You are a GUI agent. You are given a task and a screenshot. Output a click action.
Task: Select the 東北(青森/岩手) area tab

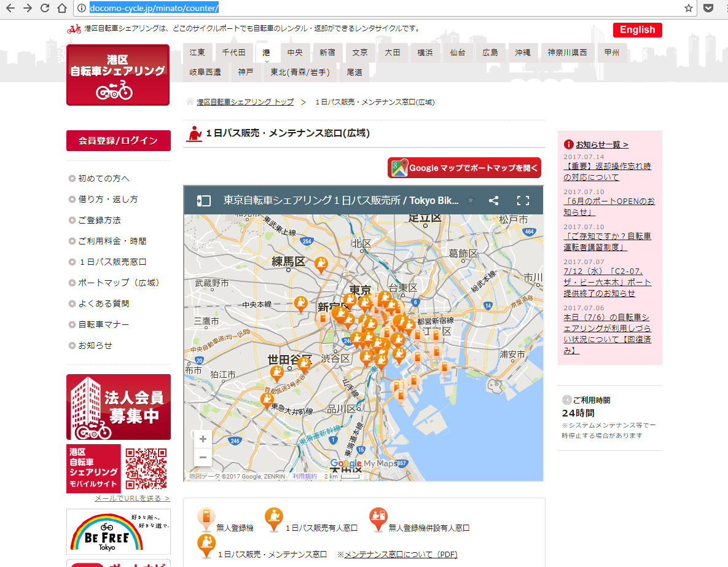[300, 72]
